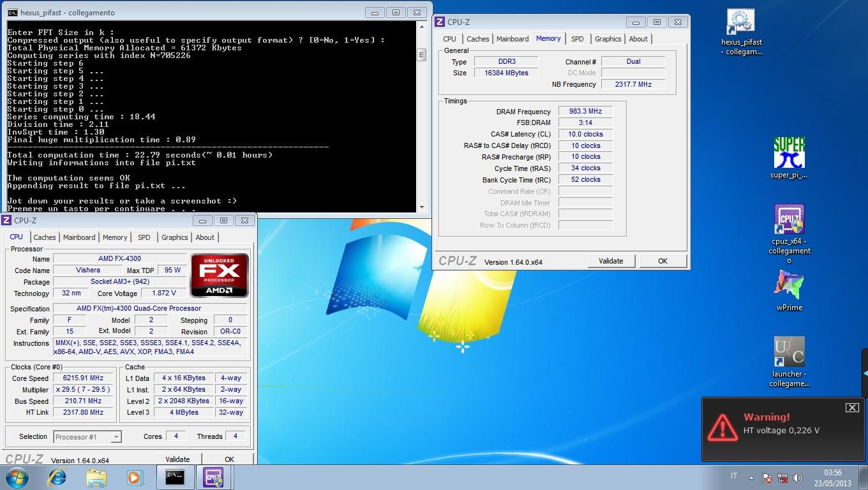Screen dimensions: 868x490
Task: Select Caches tab in memory CPU-Z window
Action: 477,39
